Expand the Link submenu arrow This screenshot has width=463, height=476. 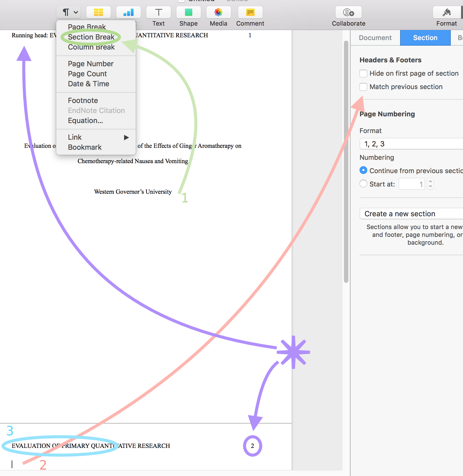click(126, 138)
